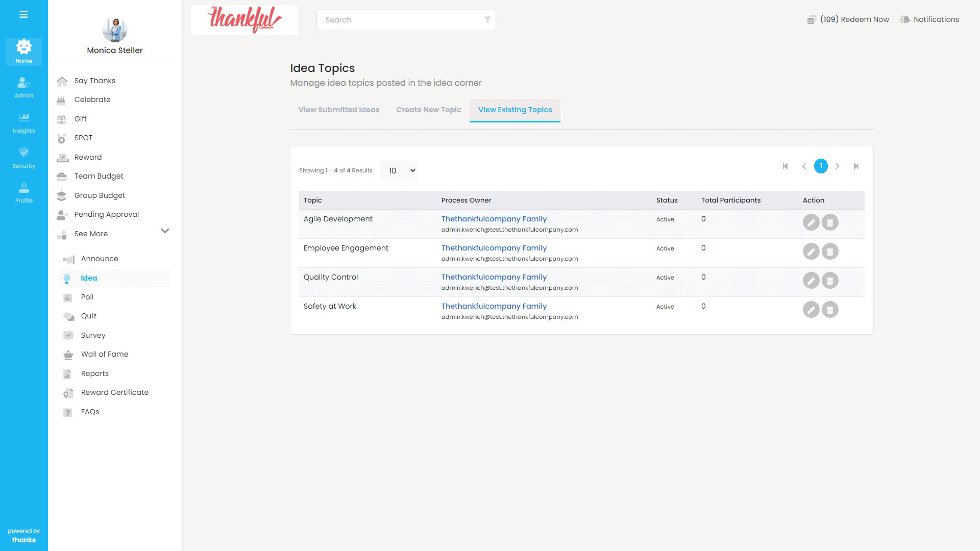
Task: Open results per page dropdown
Action: [399, 171]
